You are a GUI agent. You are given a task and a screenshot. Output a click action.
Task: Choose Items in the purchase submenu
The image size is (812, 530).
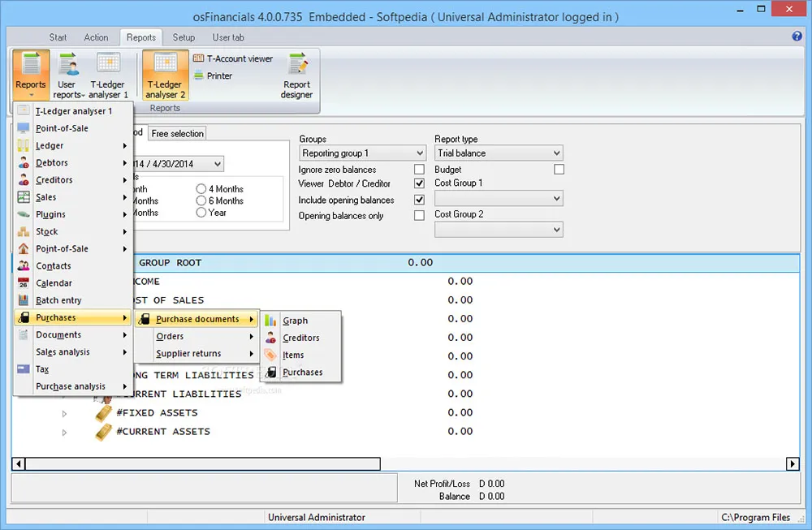tap(293, 355)
